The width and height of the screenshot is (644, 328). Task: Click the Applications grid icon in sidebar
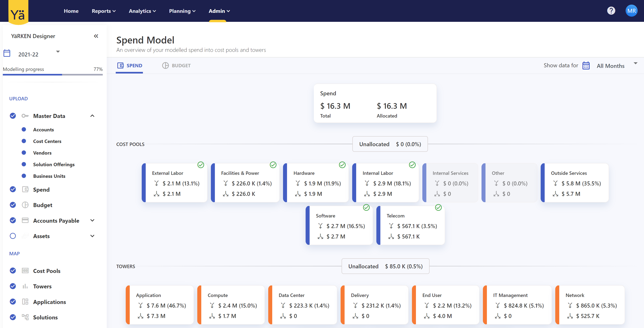click(25, 302)
